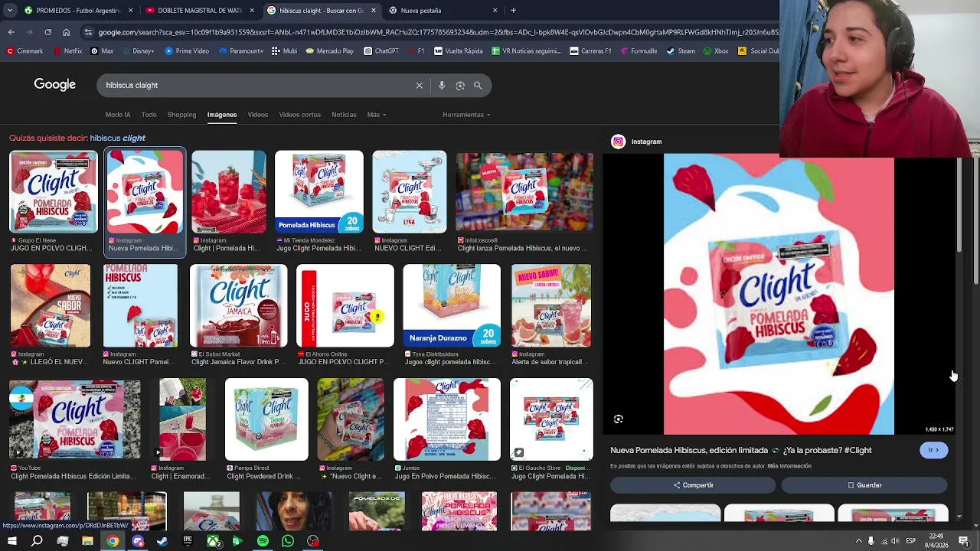
Task: Click the Lens icon on the preview image
Action: click(619, 419)
